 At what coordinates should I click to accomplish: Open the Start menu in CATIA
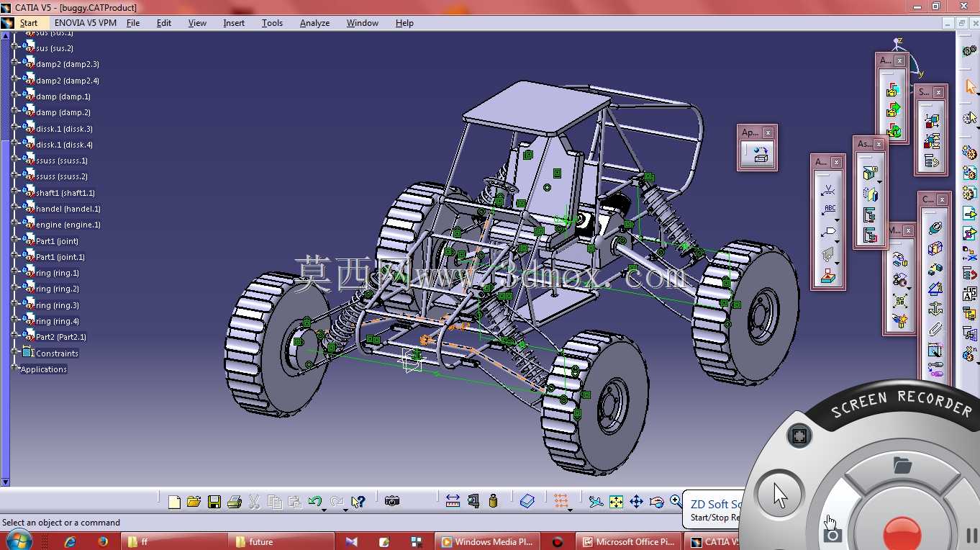[x=29, y=23]
